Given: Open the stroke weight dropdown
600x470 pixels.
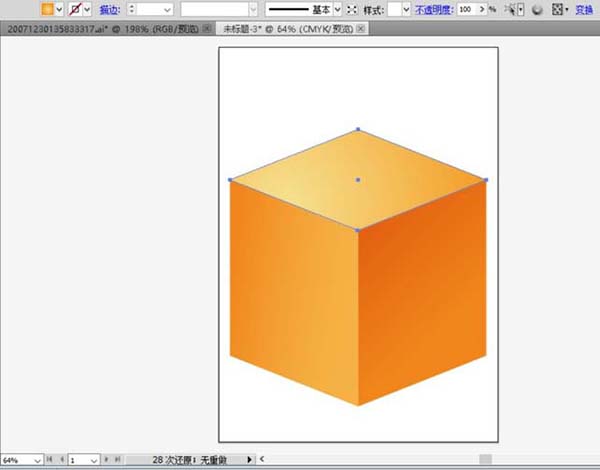Looking at the screenshot, I should tap(167, 10).
